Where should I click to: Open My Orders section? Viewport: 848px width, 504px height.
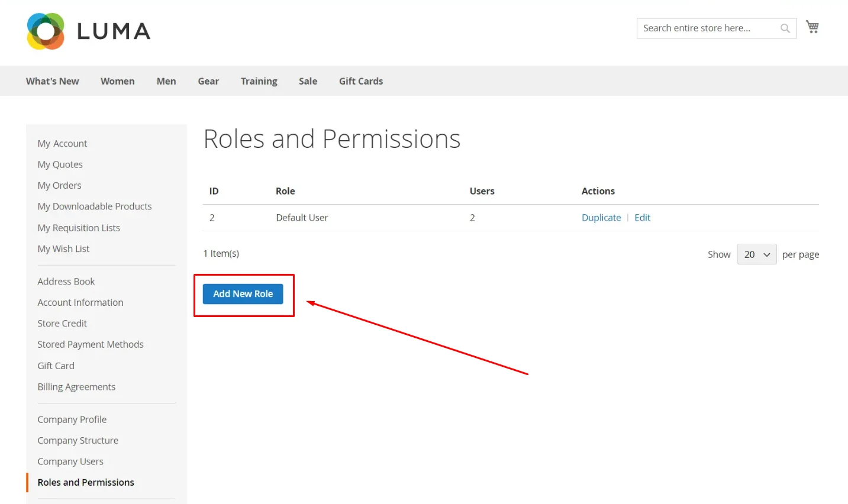coord(59,185)
